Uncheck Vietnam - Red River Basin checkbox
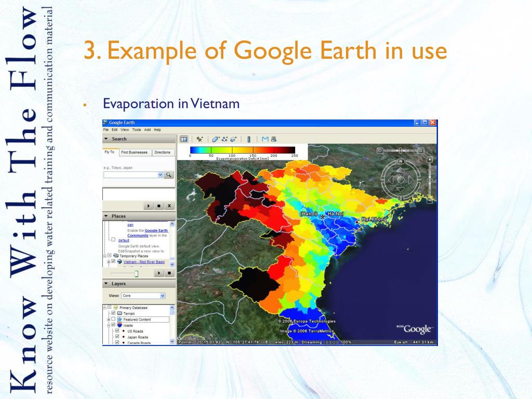This screenshot has height=399, width=532. 114,261
